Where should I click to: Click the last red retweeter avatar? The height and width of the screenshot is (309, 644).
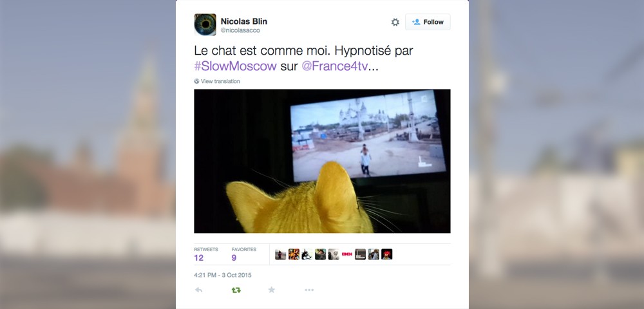pyautogui.click(x=387, y=254)
